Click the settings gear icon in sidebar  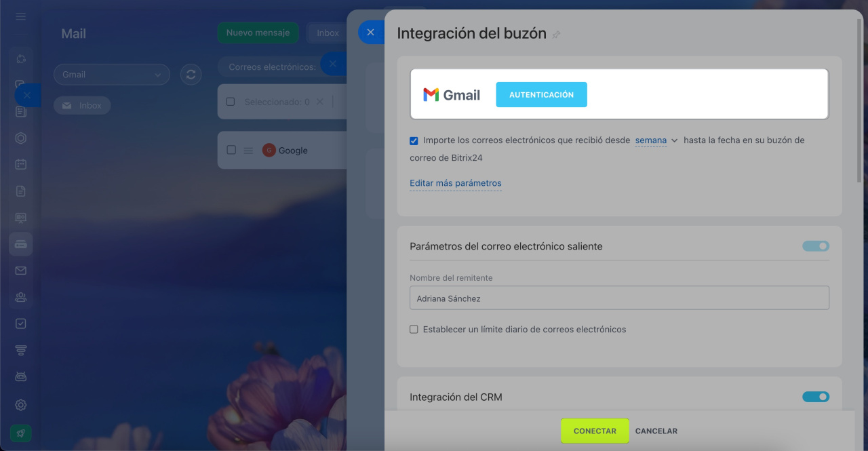[21, 405]
